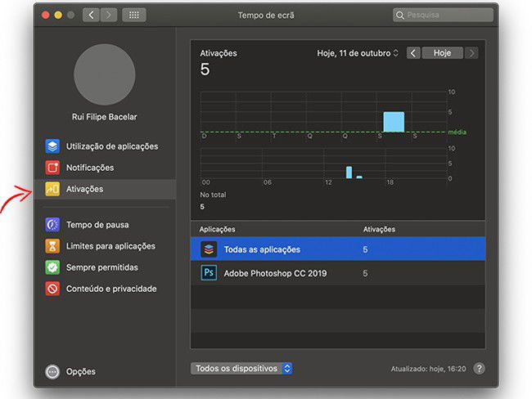Image resolution: width=532 pixels, height=399 pixels.
Task: Expand the Todos os dispositivos dropdown
Action: pyautogui.click(x=241, y=369)
